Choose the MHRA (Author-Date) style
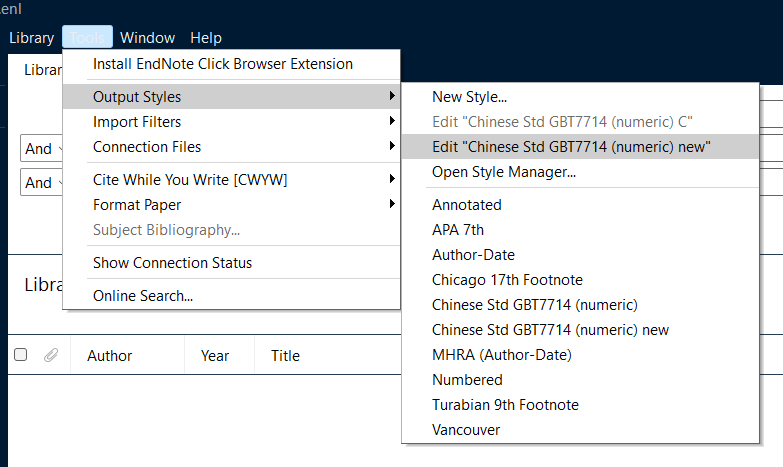The height and width of the screenshot is (467, 783). point(580,354)
